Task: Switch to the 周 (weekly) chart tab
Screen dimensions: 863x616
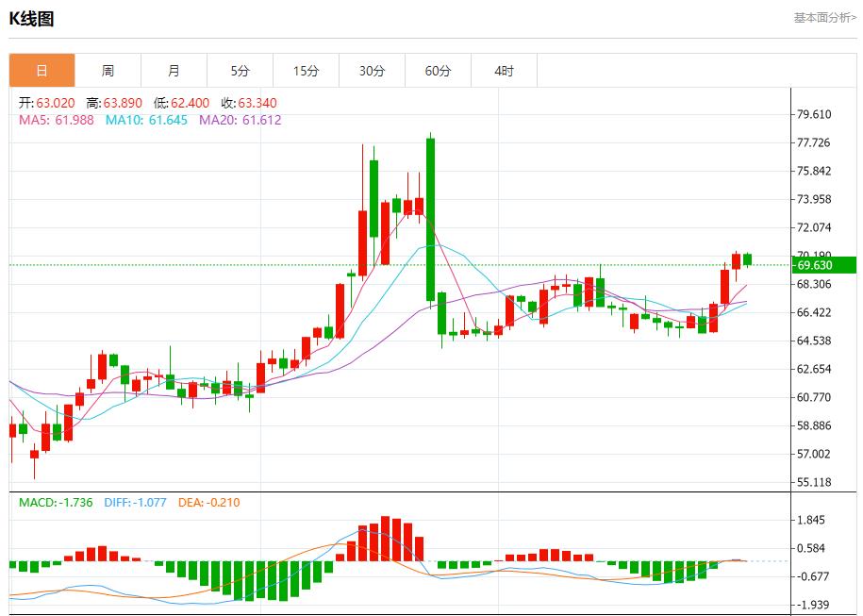Action: [108, 70]
